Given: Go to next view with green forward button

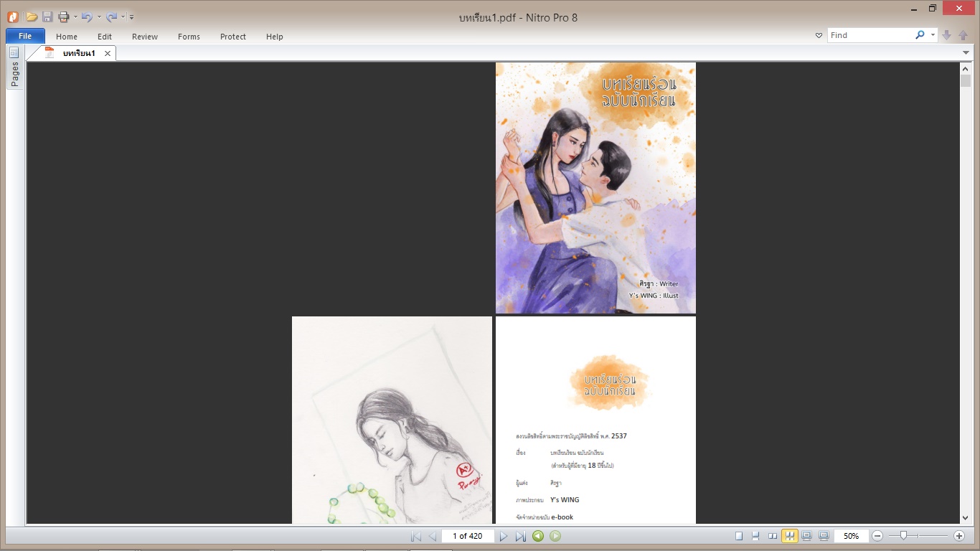Looking at the screenshot, I should [555, 536].
